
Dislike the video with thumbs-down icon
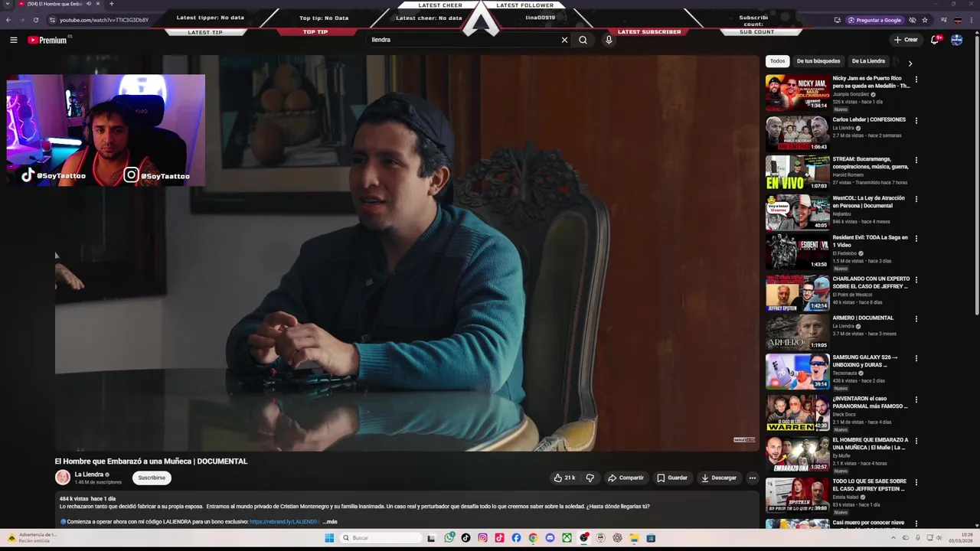pos(590,478)
